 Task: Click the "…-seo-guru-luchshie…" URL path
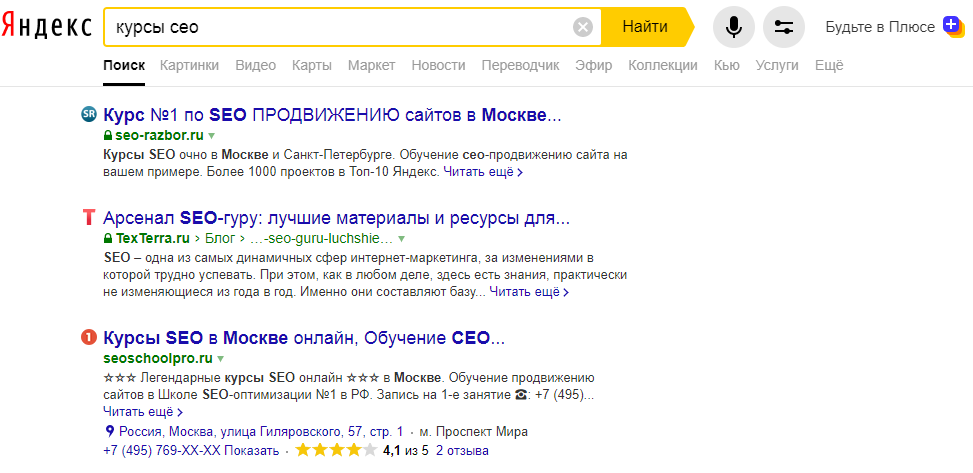point(321,238)
